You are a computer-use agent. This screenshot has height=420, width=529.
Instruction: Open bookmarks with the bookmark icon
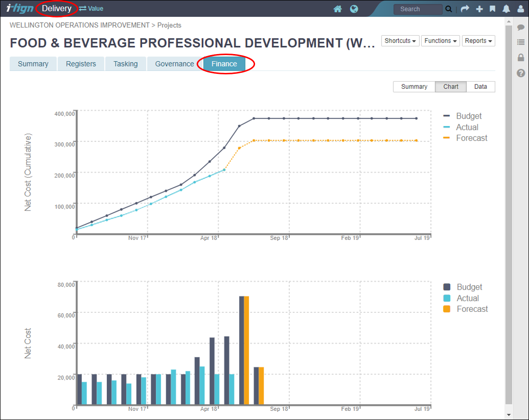click(493, 9)
